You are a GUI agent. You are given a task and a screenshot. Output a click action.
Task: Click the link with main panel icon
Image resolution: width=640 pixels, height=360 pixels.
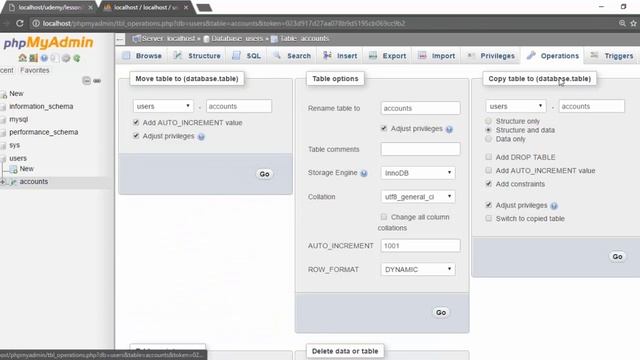click(x=97, y=80)
